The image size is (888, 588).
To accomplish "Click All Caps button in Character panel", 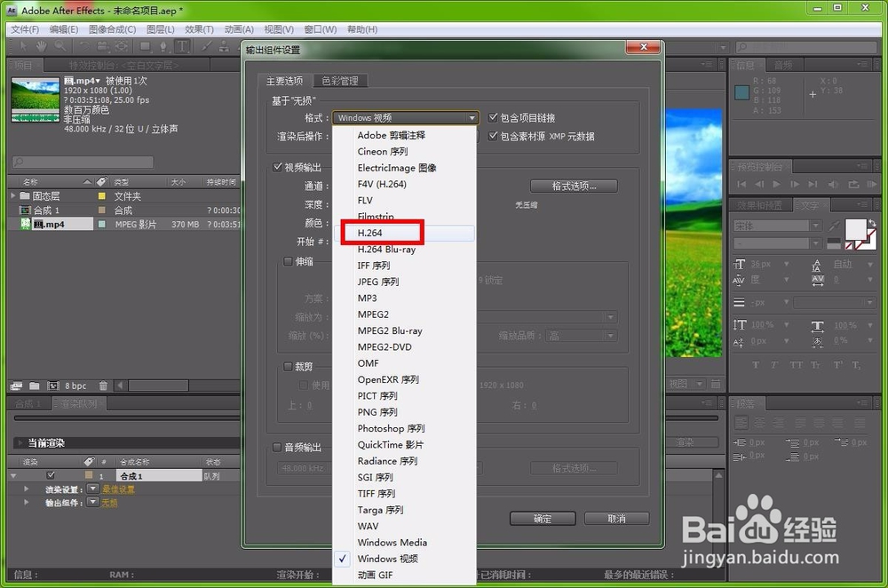I will [x=797, y=365].
